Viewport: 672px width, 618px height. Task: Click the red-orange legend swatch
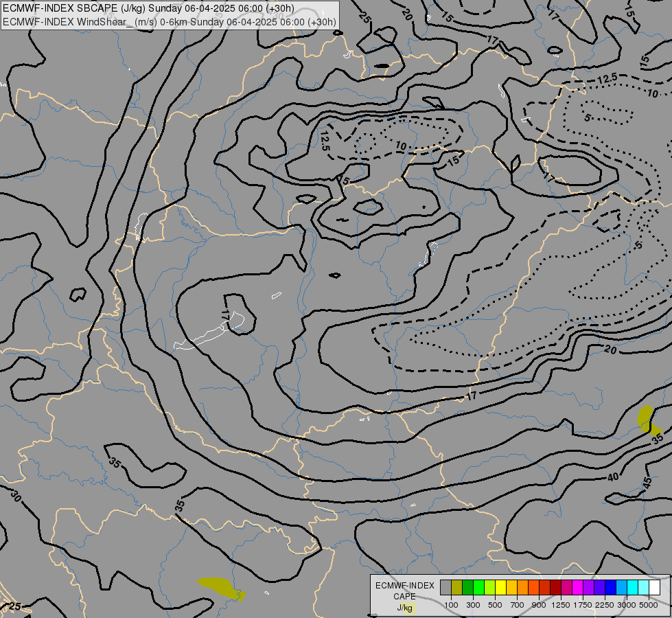533,588
